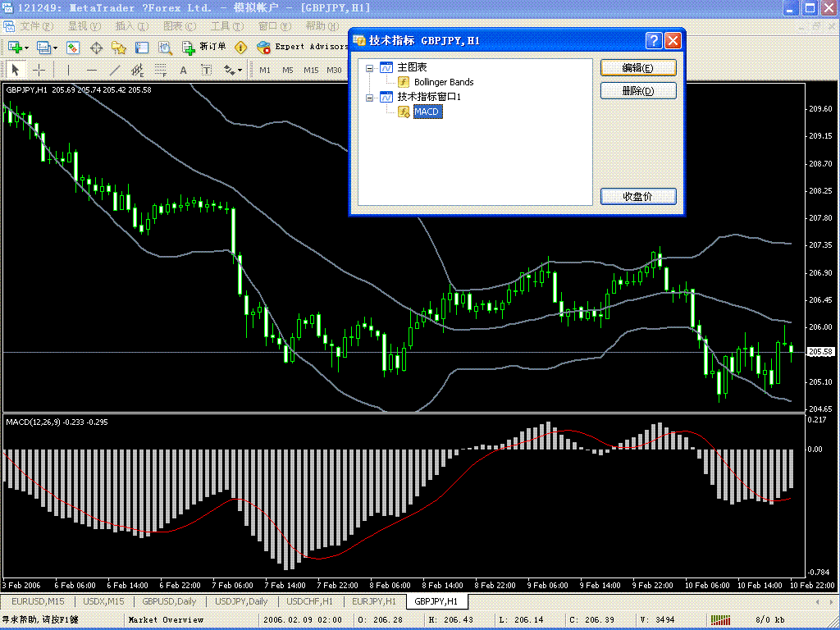The width and height of the screenshot is (840, 630).
Task: Switch to the M5 timeframe
Action: tap(288, 71)
